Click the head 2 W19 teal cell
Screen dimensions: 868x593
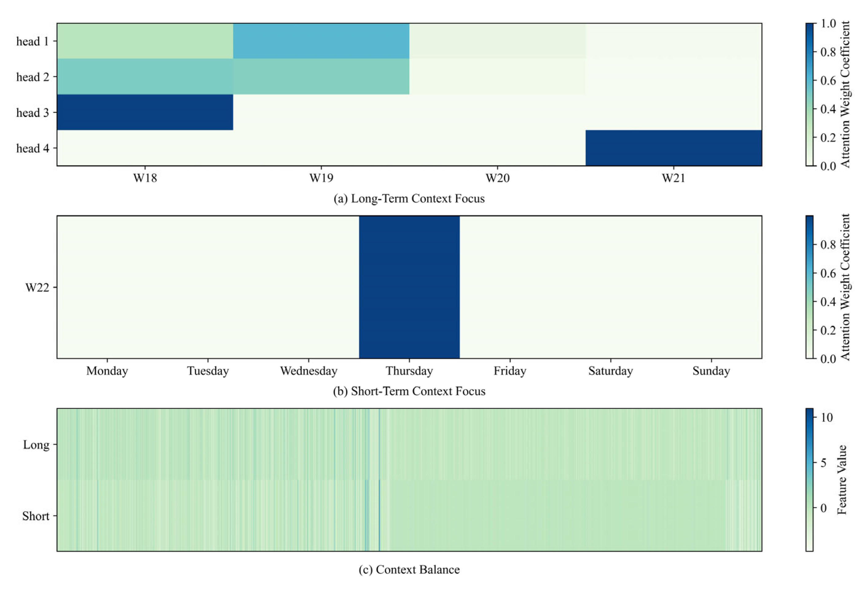coord(321,76)
